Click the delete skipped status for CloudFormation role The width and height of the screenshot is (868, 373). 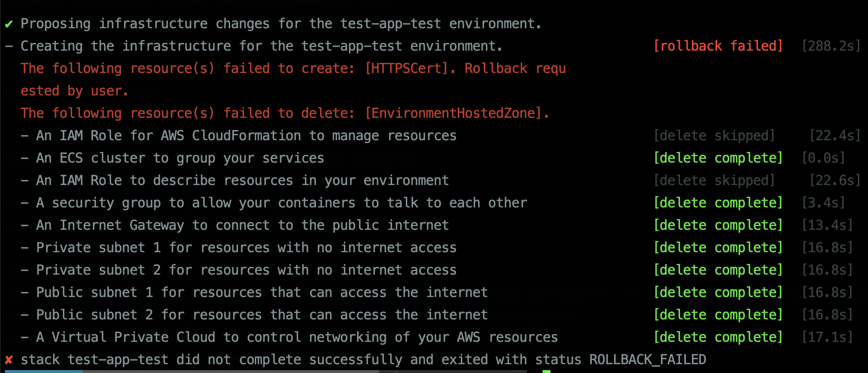[x=714, y=135]
